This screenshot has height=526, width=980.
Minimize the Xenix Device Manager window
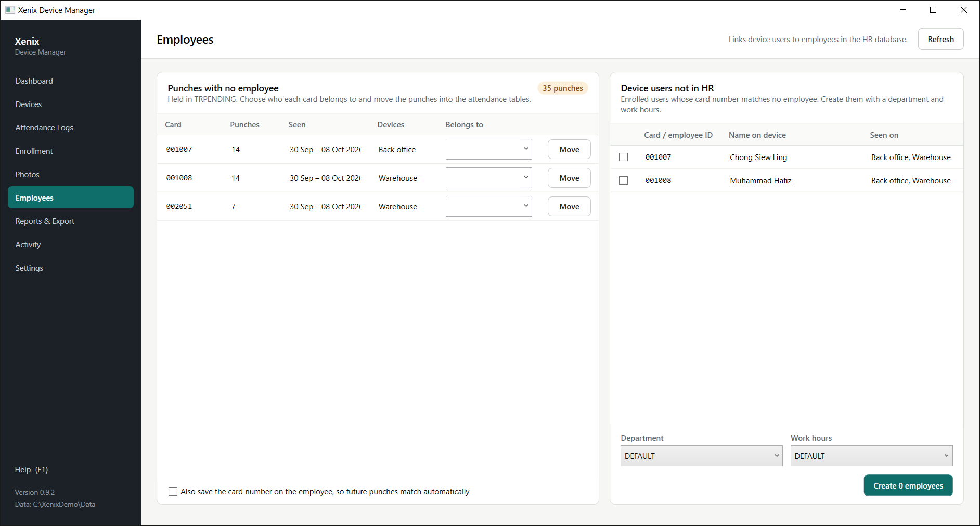(x=903, y=10)
